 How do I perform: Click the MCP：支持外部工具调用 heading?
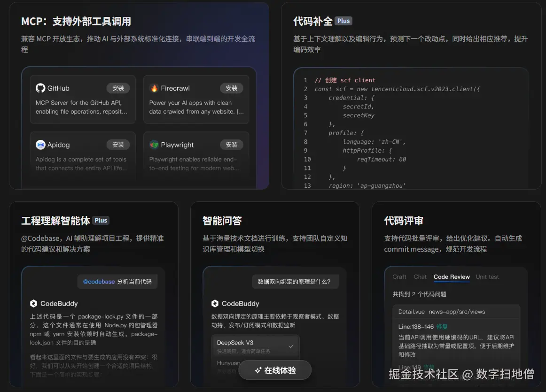[x=76, y=21]
